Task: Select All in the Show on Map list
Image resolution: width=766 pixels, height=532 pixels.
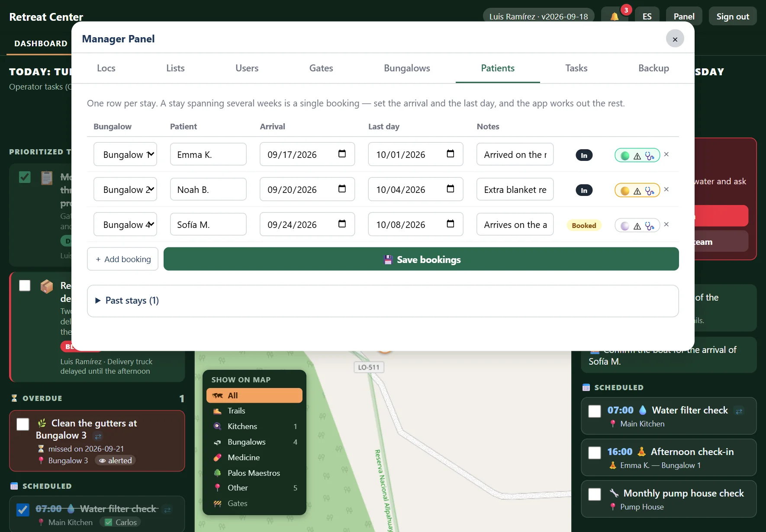Action: 254,395
